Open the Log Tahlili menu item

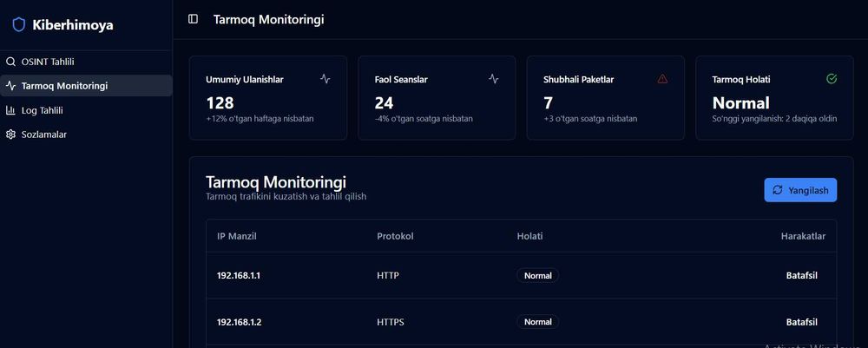42,110
